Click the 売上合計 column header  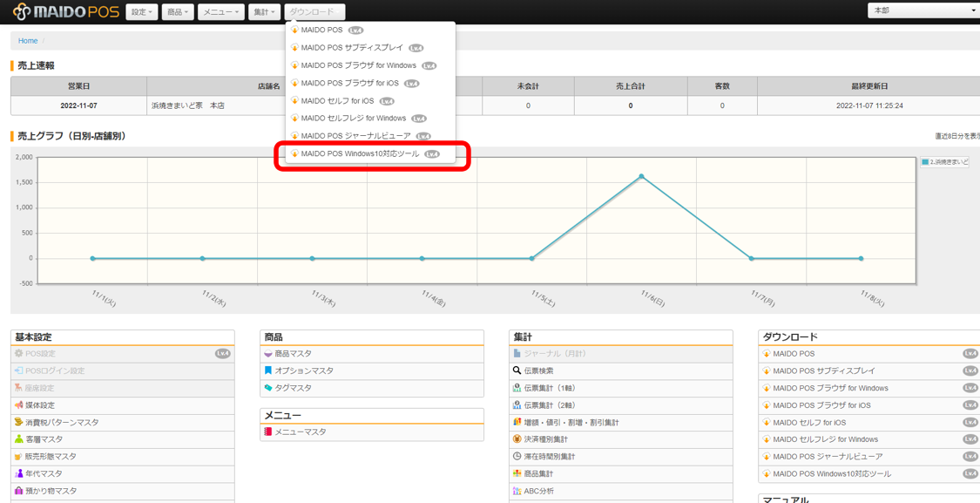[x=630, y=86]
